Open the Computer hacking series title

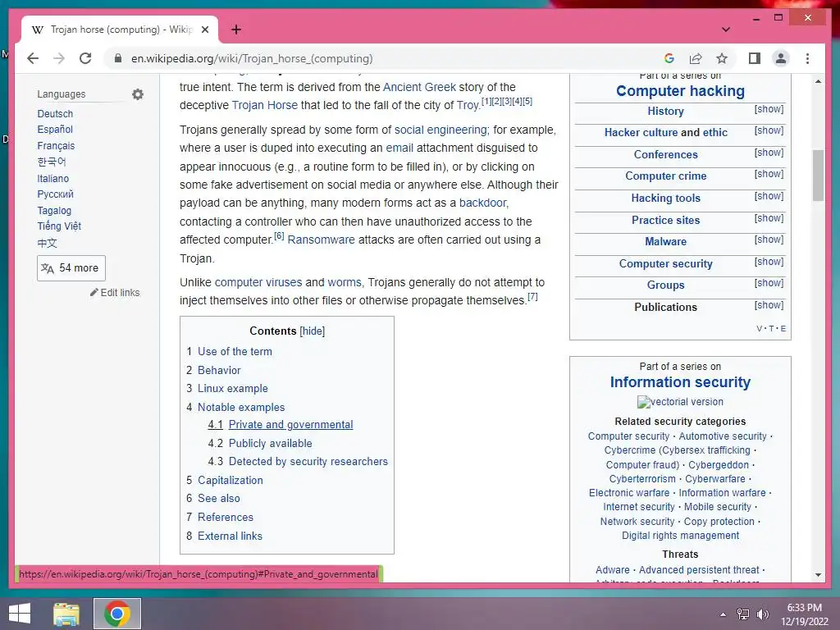(680, 91)
